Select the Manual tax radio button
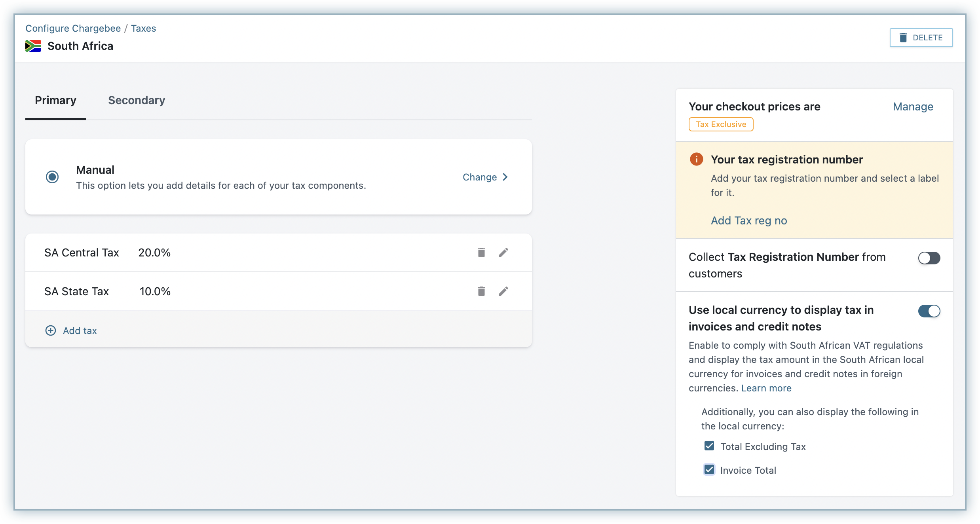 52,177
